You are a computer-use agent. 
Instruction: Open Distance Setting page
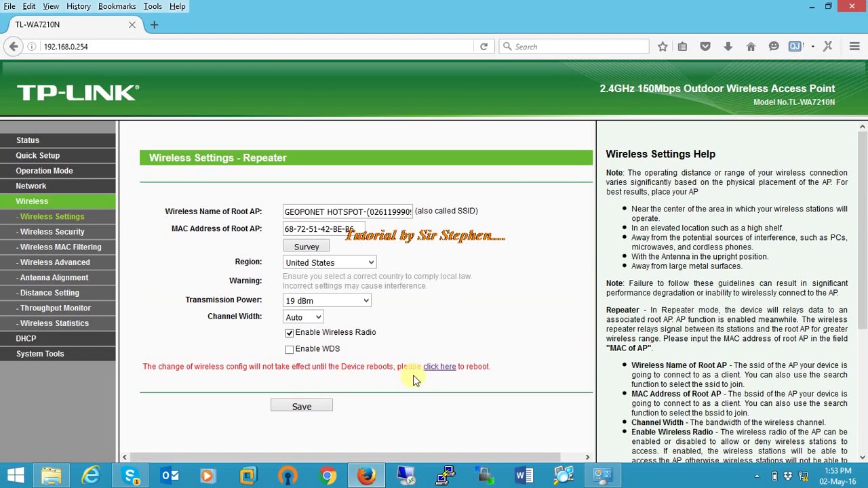point(58,293)
